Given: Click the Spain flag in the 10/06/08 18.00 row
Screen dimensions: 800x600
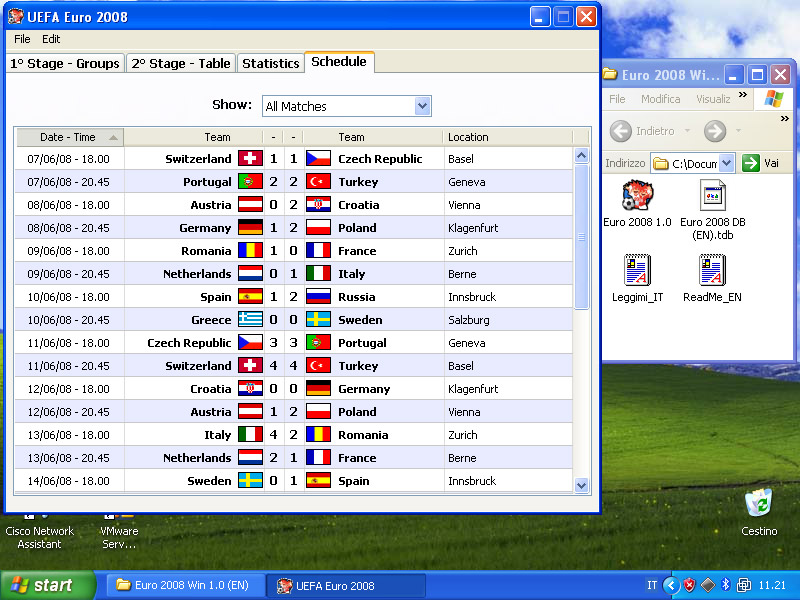Looking at the screenshot, I should coord(251,296).
